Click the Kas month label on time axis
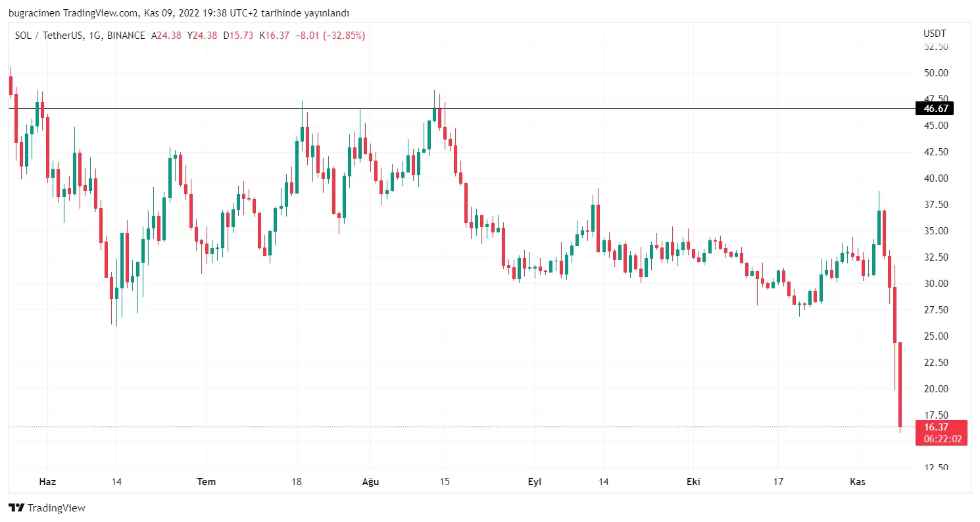The height and width of the screenshot is (522, 980). 858,482
